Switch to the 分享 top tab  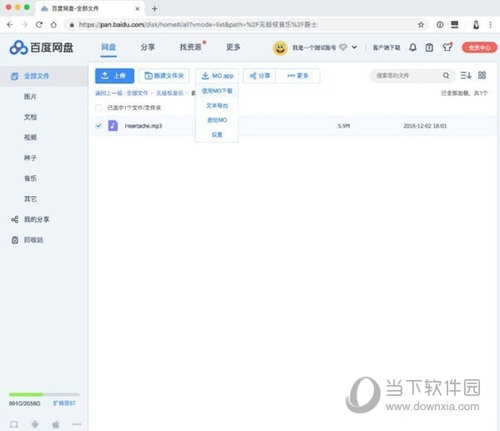(x=148, y=47)
